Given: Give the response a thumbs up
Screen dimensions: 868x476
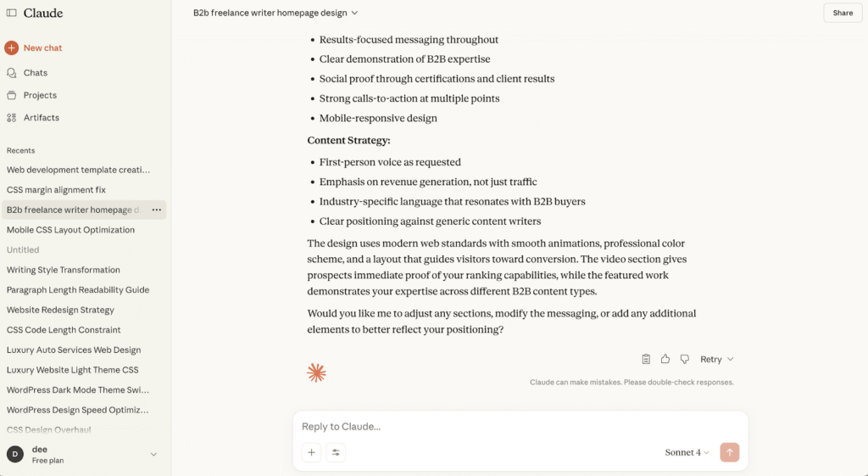Looking at the screenshot, I should [x=665, y=359].
